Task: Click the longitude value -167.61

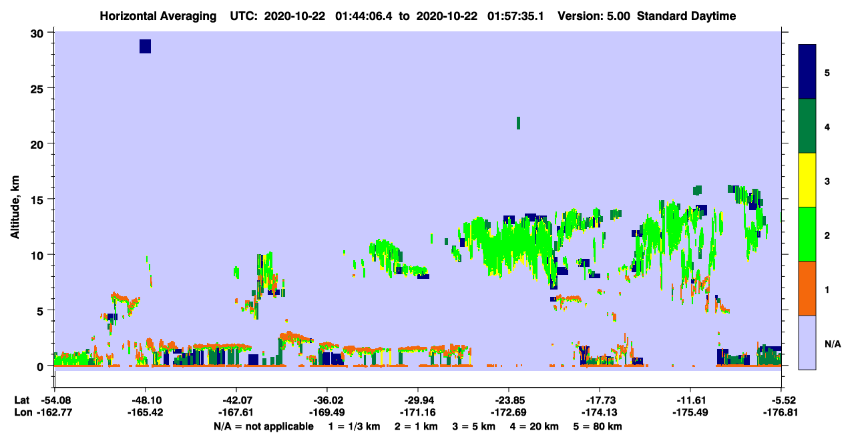Action: [x=236, y=413]
